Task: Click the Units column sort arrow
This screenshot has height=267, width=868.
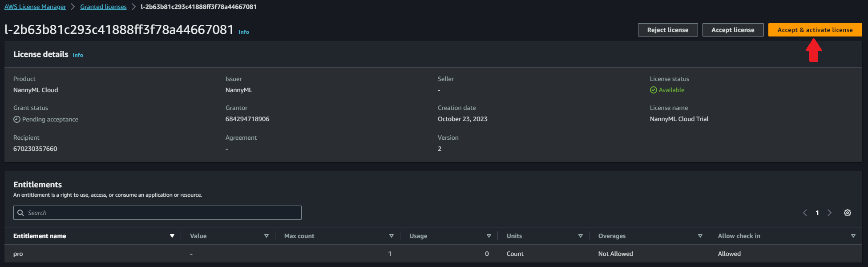Action: click(x=581, y=236)
